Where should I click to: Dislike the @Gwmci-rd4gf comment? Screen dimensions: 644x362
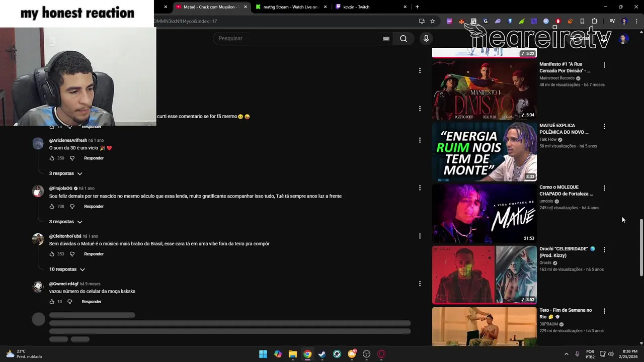point(70,302)
